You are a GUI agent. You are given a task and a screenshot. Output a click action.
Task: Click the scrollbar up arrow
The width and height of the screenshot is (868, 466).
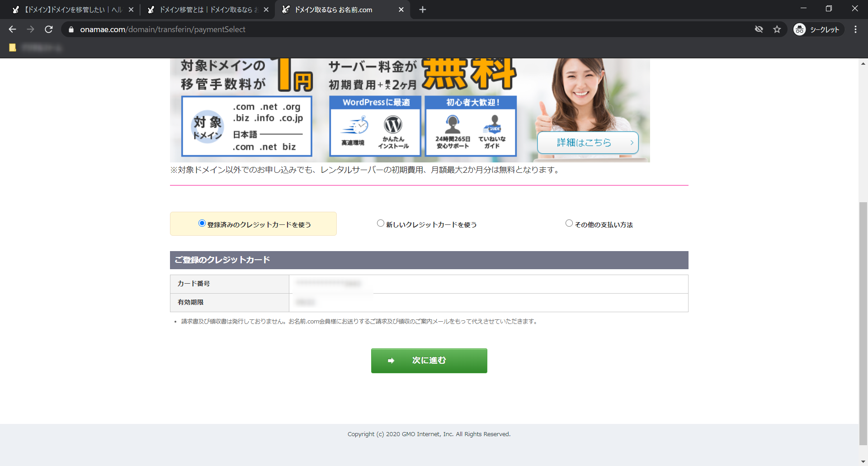(863, 64)
